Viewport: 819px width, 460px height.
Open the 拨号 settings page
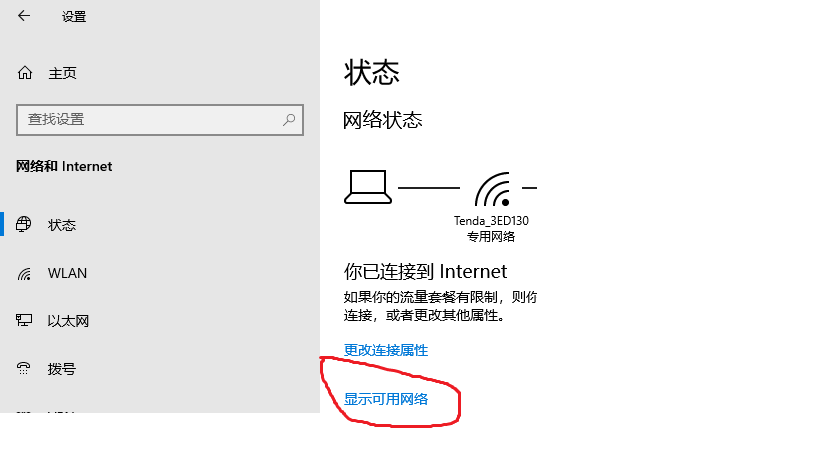pos(160,369)
